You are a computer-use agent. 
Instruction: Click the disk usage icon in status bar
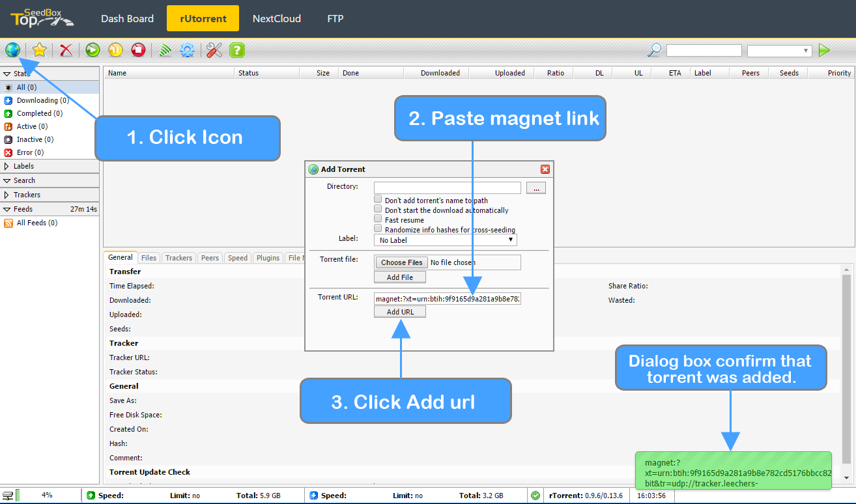tap(8, 496)
